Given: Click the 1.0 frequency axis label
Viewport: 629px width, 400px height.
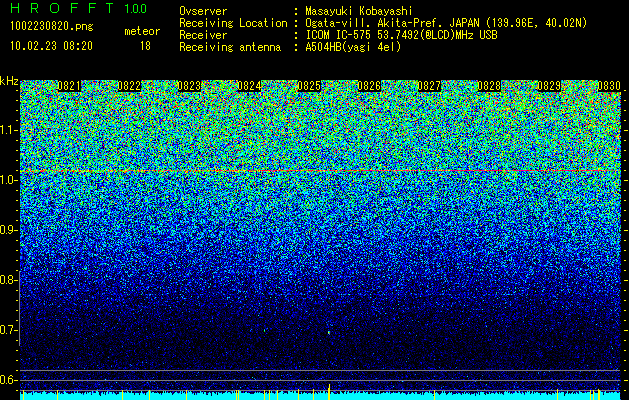Looking at the screenshot, I should (7, 180).
